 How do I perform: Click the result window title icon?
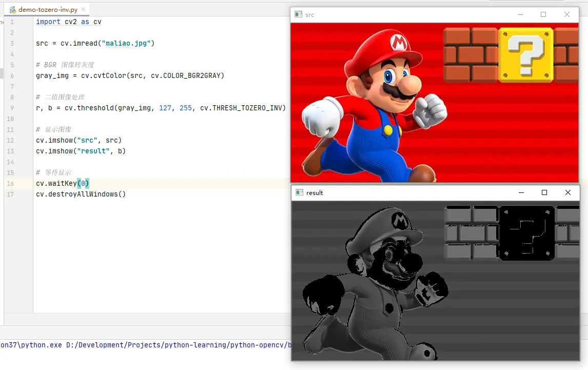pos(299,192)
